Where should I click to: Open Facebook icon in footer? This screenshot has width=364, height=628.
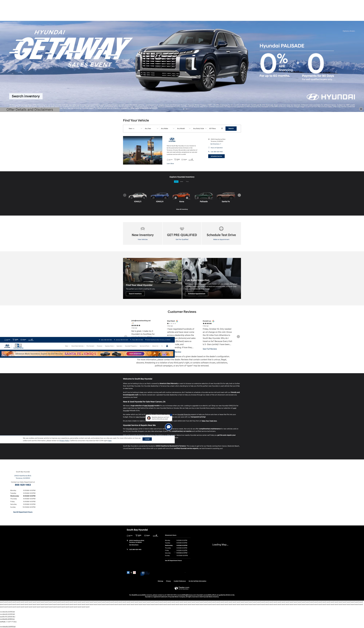click(x=128, y=572)
